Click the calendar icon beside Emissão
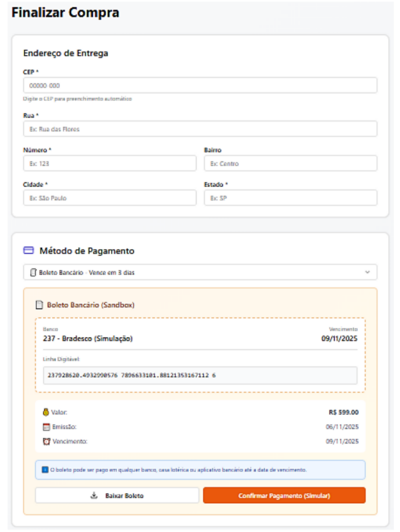This screenshot has height=532, width=400. coord(45,427)
